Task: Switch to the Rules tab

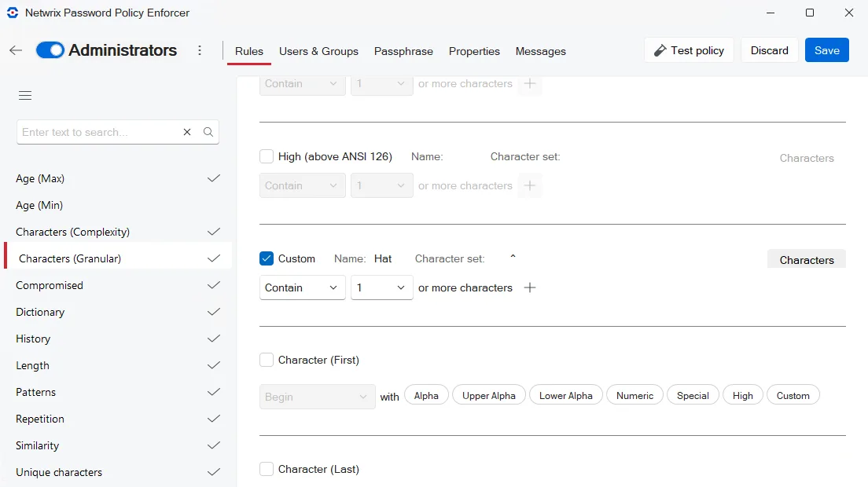Action: 249,51
